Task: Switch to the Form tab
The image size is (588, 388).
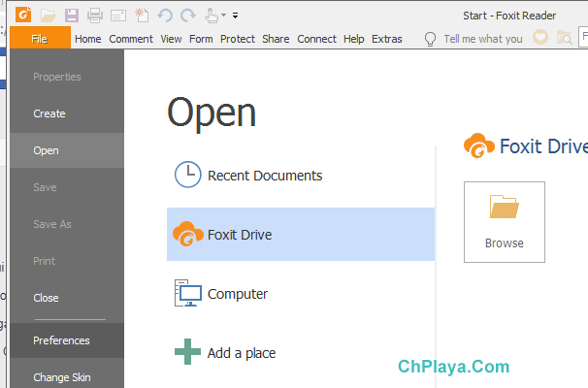Action: (x=201, y=39)
